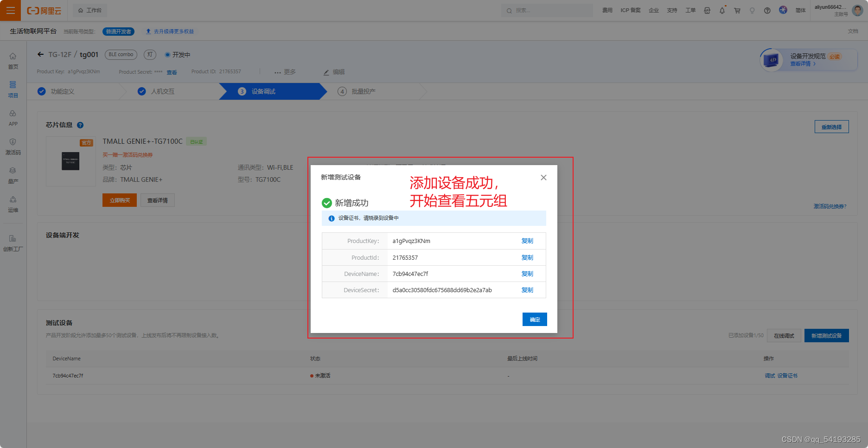
Task: Open the help question-mark icon
Action: tap(767, 10)
